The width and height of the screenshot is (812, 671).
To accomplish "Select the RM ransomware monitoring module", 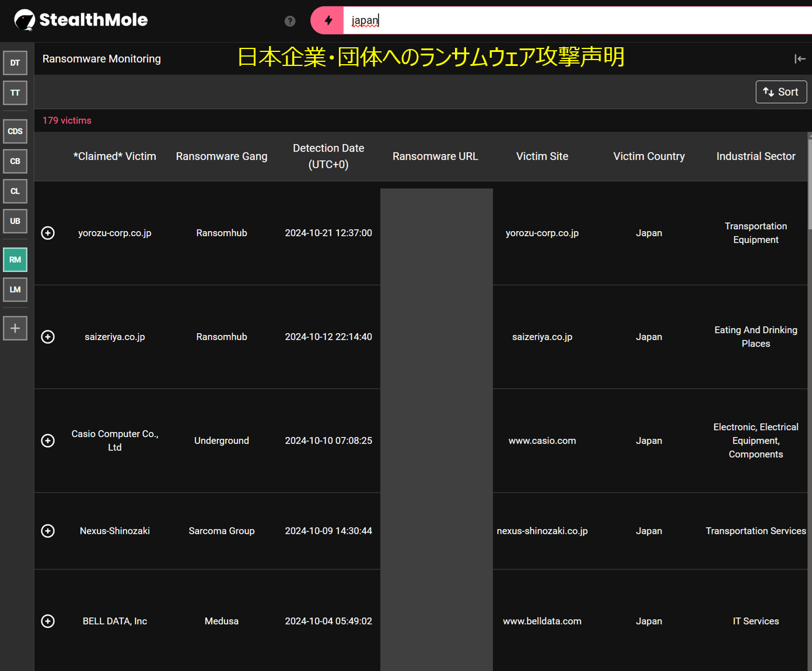I will 15,260.
